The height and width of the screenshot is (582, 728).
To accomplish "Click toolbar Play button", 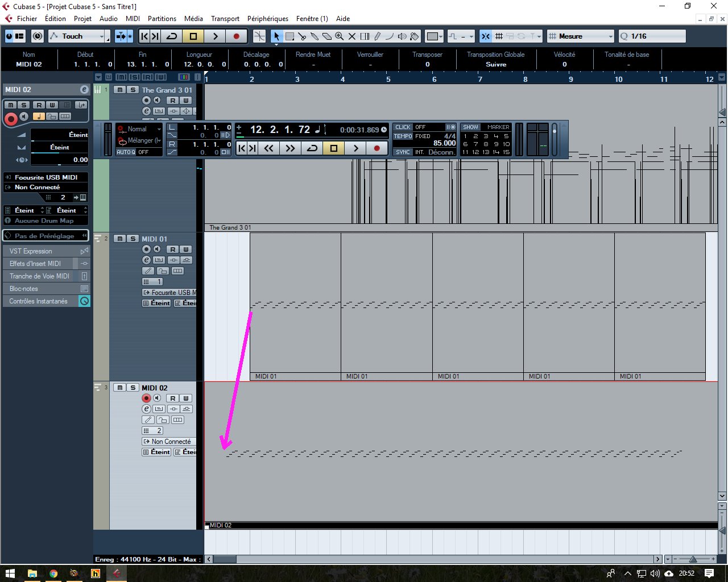I will tap(215, 36).
